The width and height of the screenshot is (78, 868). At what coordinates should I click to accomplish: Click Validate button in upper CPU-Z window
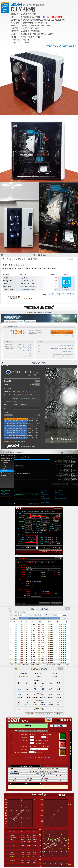click(45, 552)
